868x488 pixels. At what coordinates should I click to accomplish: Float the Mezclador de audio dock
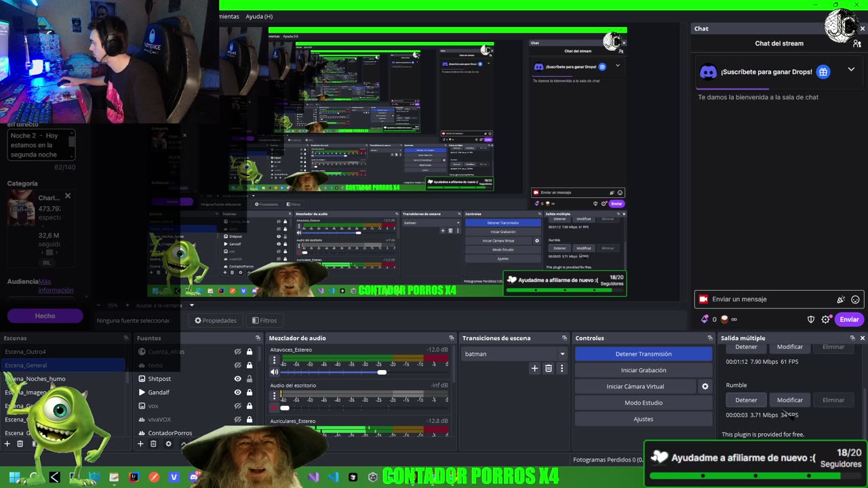pyautogui.click(x=452, y=338)
